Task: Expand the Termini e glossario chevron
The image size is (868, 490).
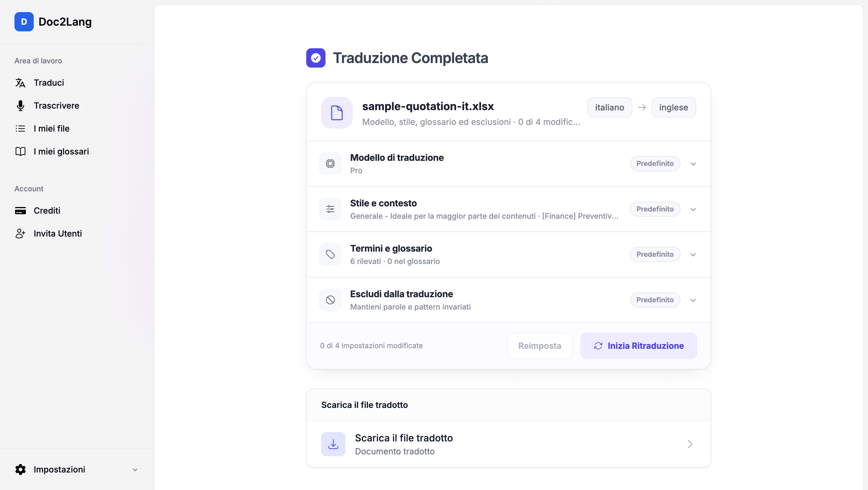Action: [693, 255]
